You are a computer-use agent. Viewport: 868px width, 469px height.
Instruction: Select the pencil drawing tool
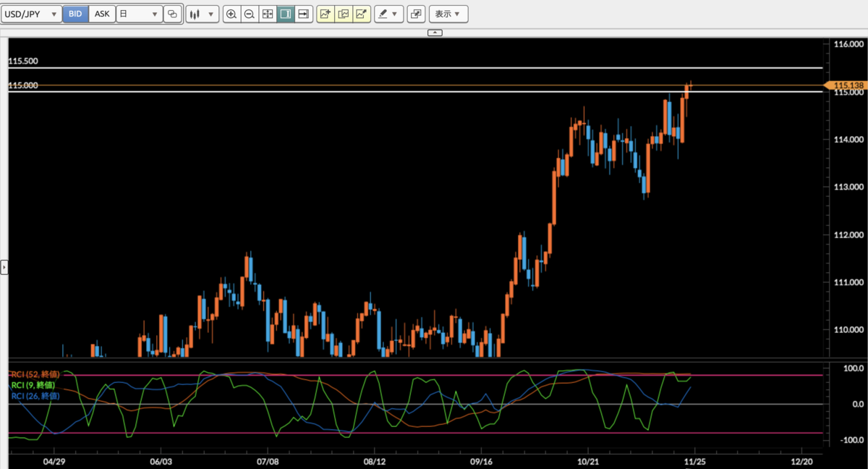[383, 13]
